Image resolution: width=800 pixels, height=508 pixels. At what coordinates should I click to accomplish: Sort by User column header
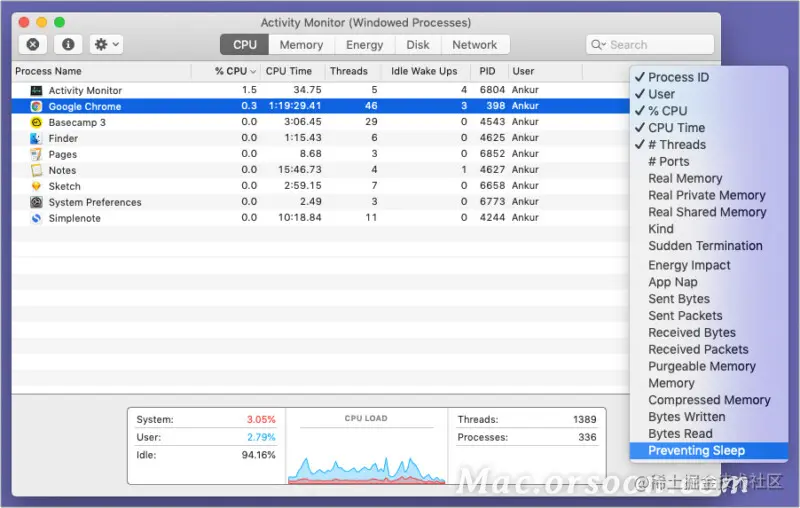click(x=545, y=71)
